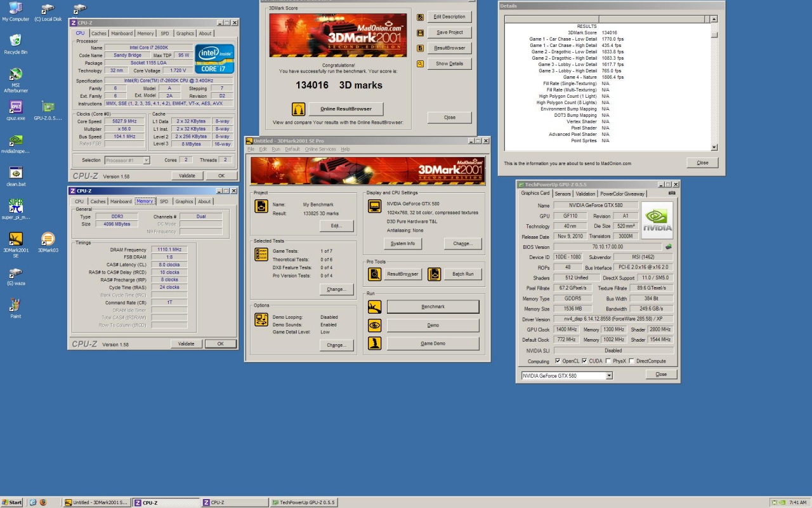
Task: Expand the GeForce GTX 580 GPU dropdown
Action: tap(609, 376)
